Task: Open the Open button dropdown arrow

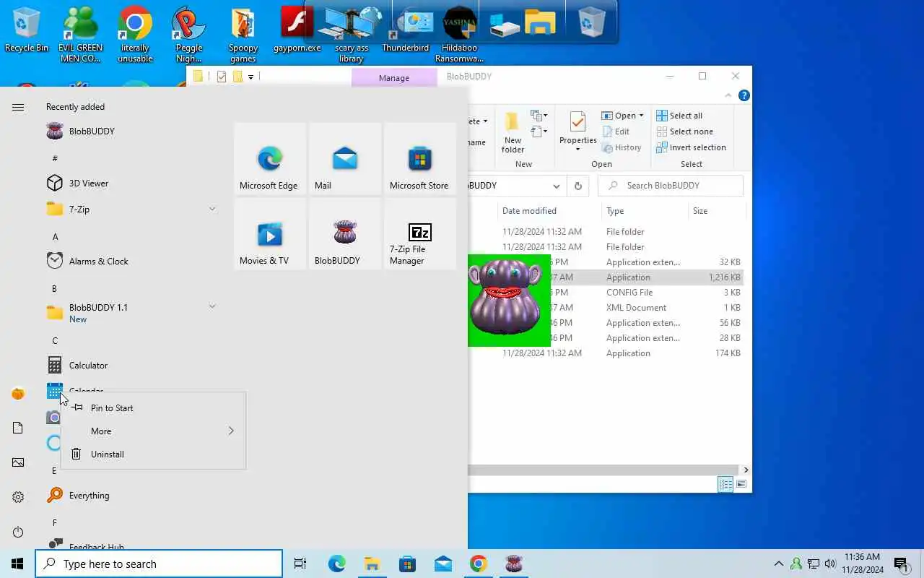Action: tap(641, 116)
